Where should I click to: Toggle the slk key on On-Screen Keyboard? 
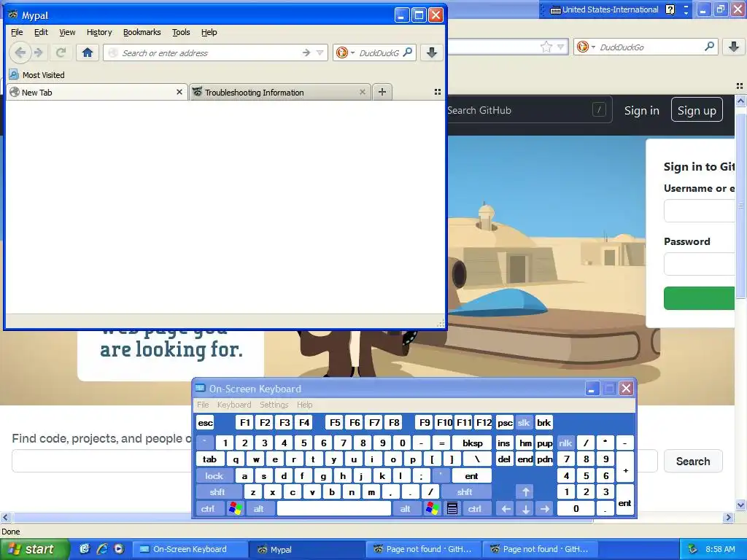click(x=524, y=422)
